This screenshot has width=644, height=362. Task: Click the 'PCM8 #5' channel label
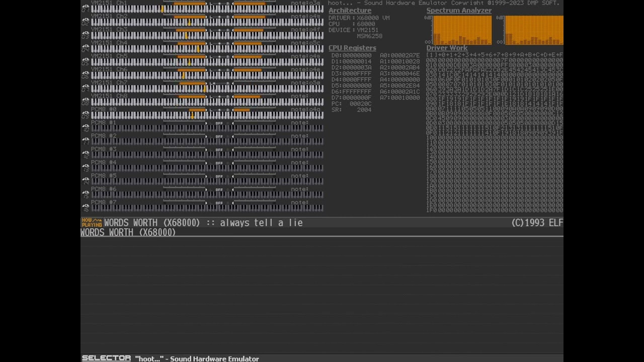pos(103,176)
